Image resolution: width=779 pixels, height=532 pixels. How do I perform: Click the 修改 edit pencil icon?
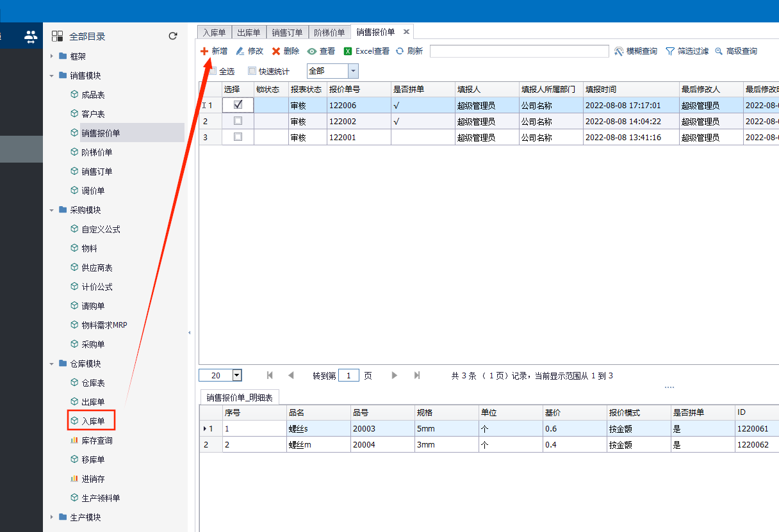240,51
